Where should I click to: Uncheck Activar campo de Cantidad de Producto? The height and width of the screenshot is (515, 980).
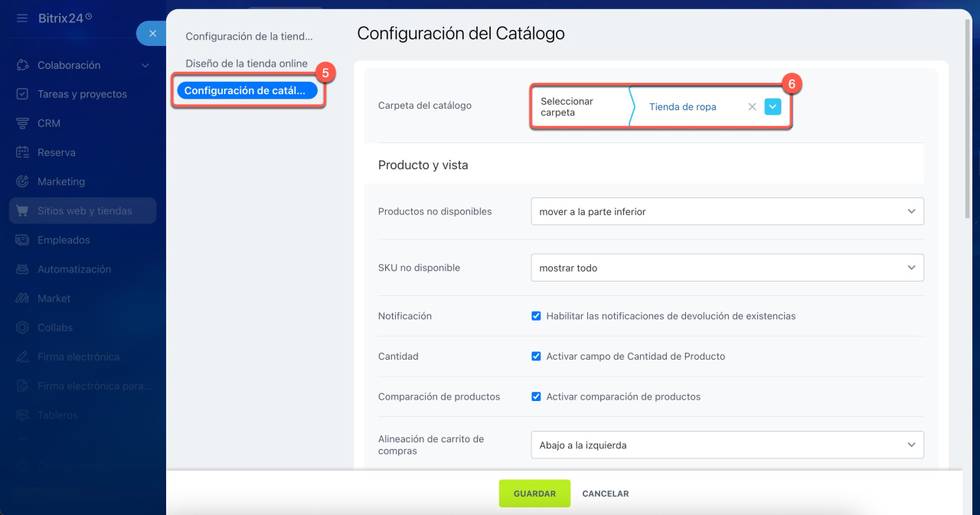[x=537, y=357]
